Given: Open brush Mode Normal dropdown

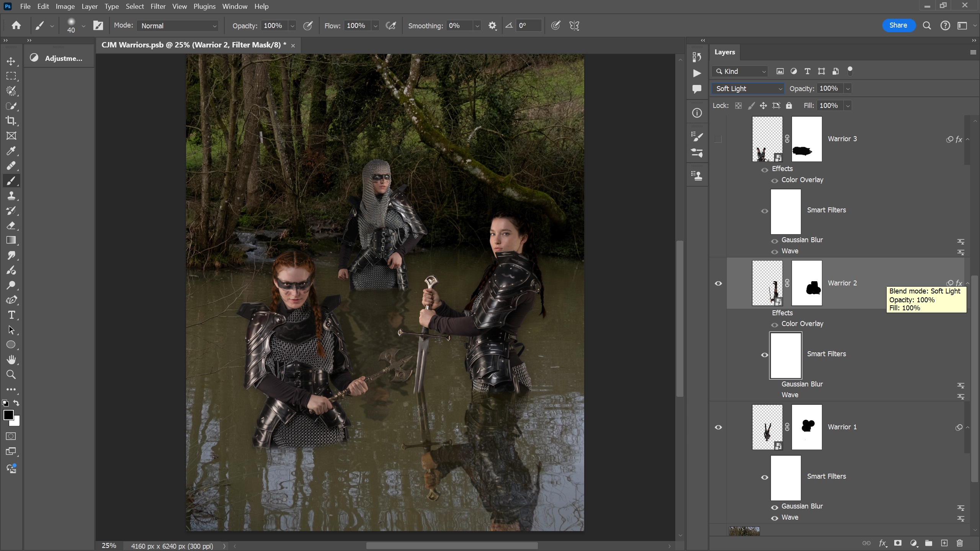Looking at the screenshot, I should 178,26.
